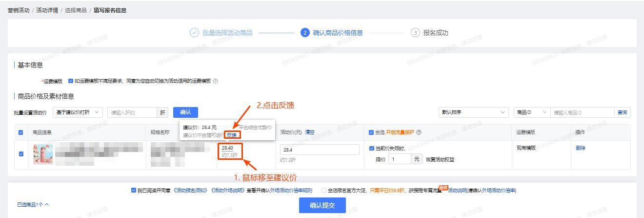This screenshot has width=644, height=218.
Task: Go to 营销活动 breadcrumb
Action: pos(19,10)
